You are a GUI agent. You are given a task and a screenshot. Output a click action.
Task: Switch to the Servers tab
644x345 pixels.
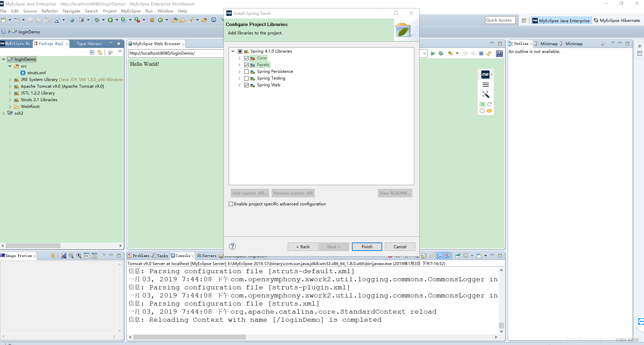pos(207,256)
